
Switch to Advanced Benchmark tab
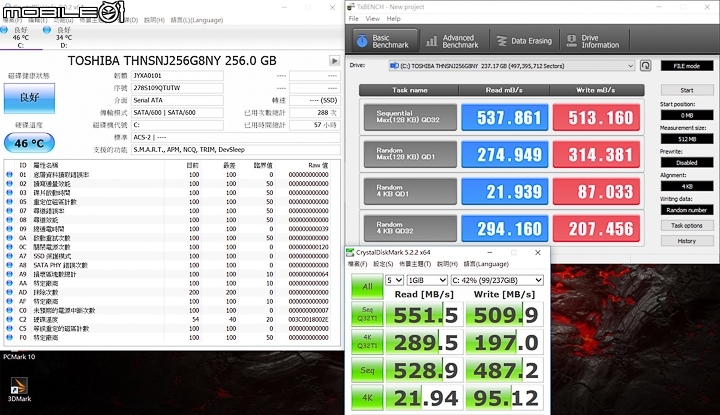454,41
